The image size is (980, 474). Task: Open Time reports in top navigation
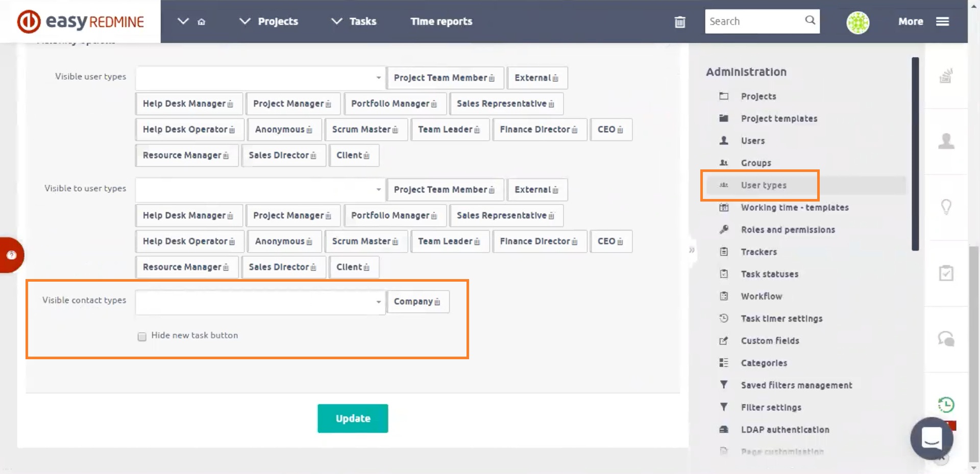pos(441,21)
